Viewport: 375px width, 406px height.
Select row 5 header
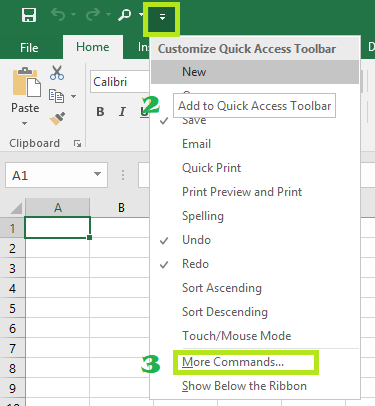tap(12, 308)
